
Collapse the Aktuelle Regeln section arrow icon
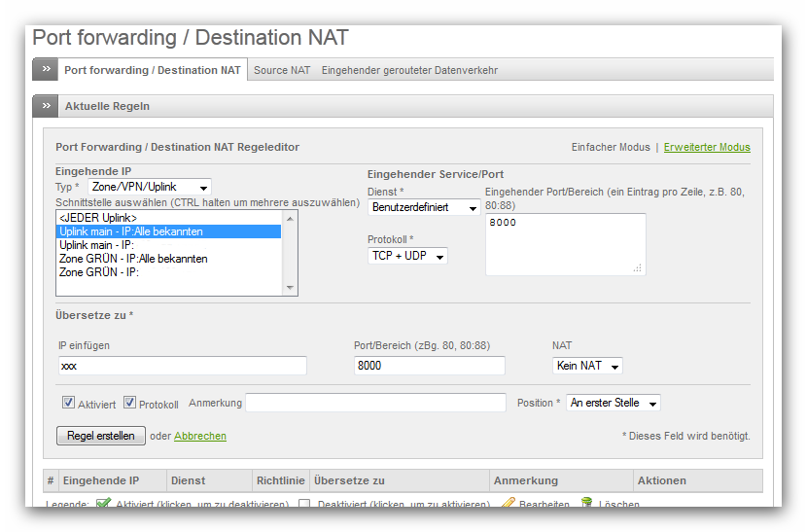[x=45, y=106]
